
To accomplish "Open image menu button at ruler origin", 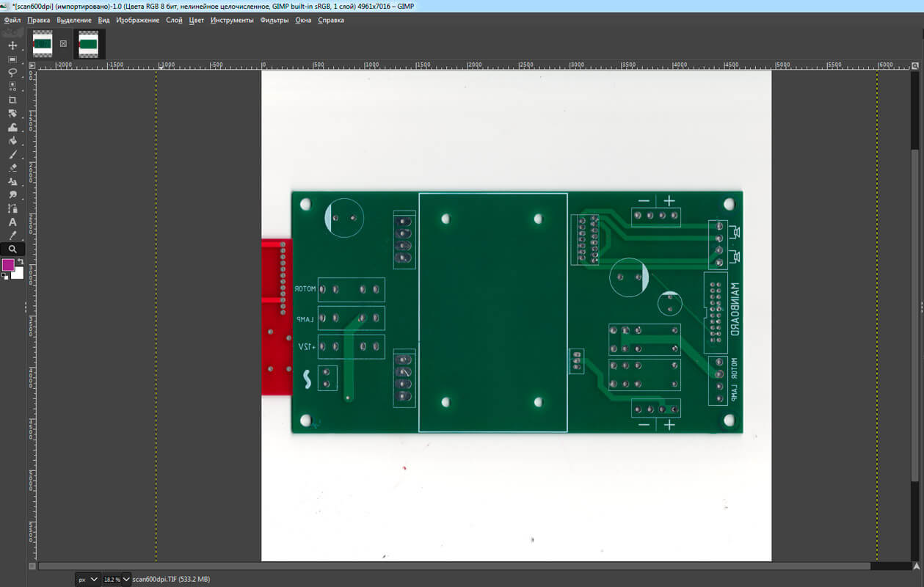I will (x=32, y=65).
